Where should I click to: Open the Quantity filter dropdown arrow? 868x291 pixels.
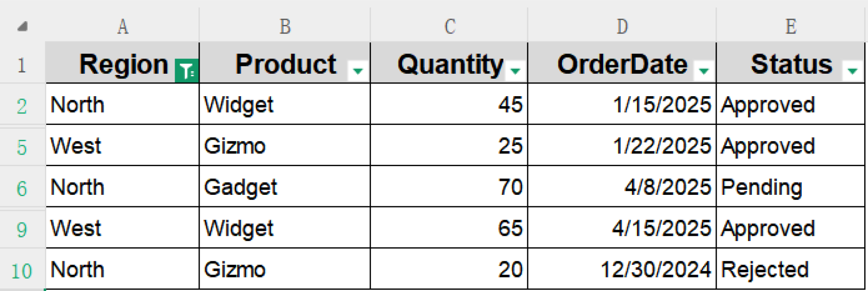515,71
